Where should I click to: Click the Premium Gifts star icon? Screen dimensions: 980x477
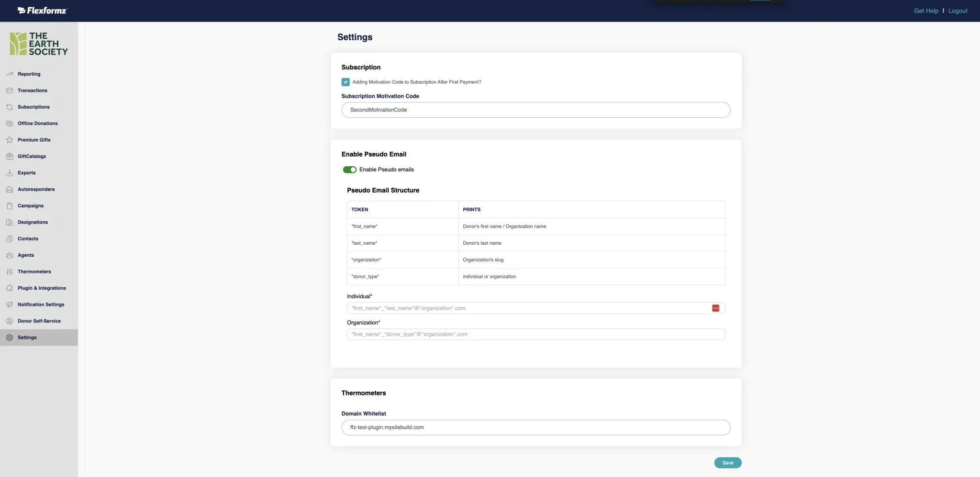(10, 140)
